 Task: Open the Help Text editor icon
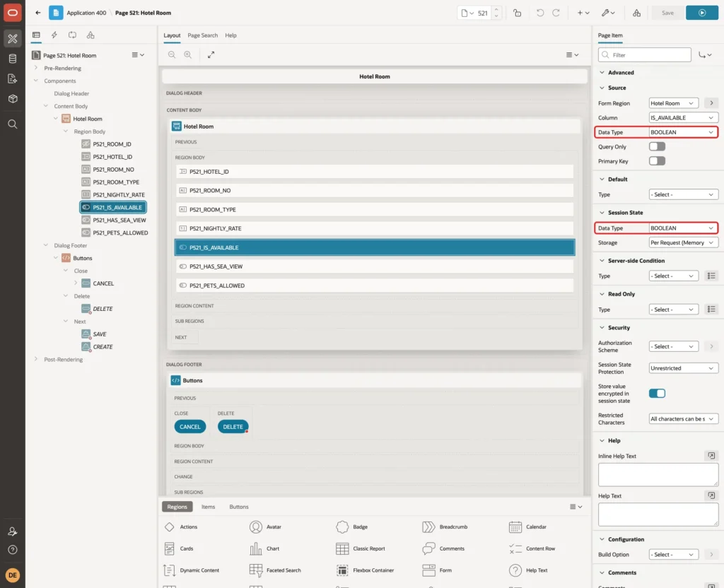[x=711, y=495]
